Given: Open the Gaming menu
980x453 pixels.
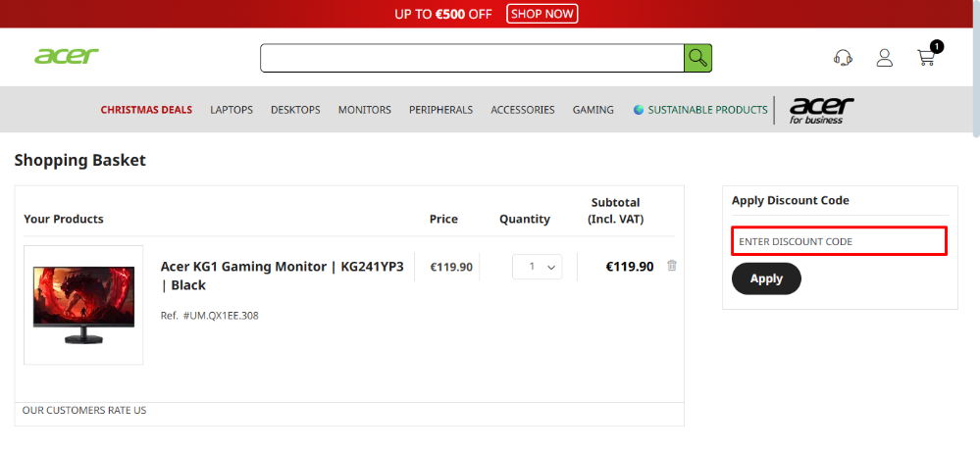Looking at the screenshot, I should [593, 110].
